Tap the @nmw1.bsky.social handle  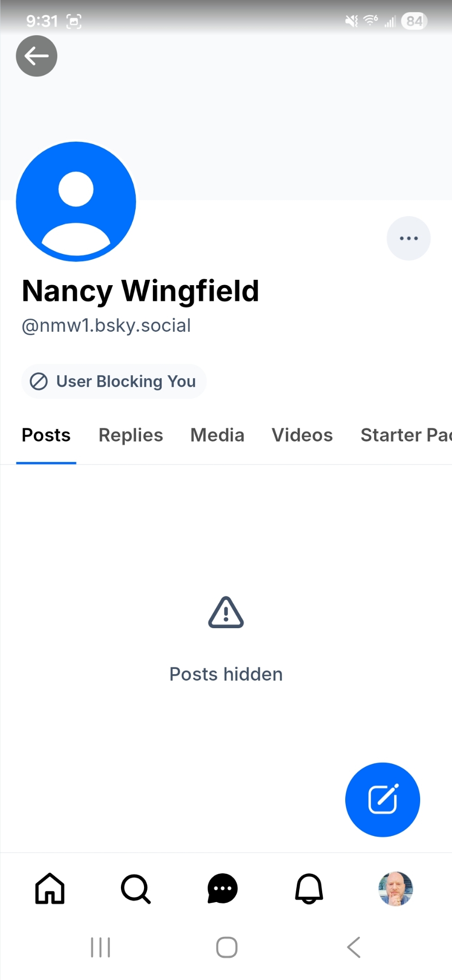[x=106, y=326]
